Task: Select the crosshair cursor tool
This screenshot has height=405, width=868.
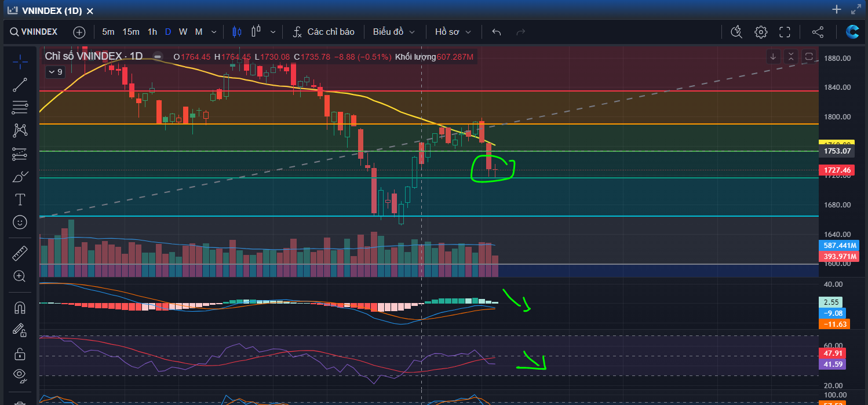Action: tap(20, 61)
